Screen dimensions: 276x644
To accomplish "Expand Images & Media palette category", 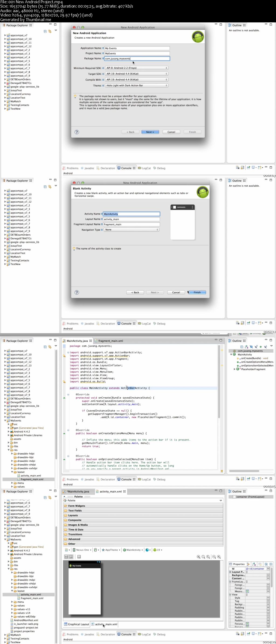I will [143, 525].
